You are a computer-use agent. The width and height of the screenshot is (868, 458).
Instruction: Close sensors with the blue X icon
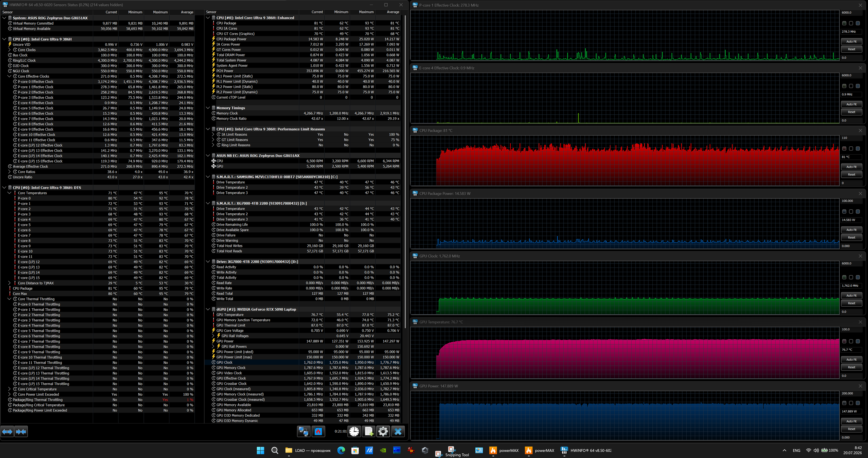click(x=398, y=431)
